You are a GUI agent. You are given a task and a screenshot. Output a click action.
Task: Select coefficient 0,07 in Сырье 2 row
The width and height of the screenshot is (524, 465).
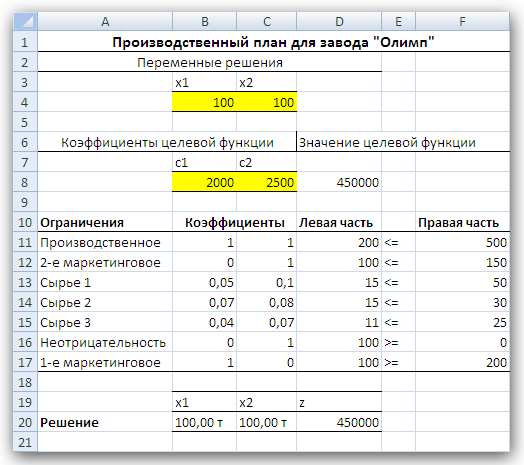coord(205,302)
